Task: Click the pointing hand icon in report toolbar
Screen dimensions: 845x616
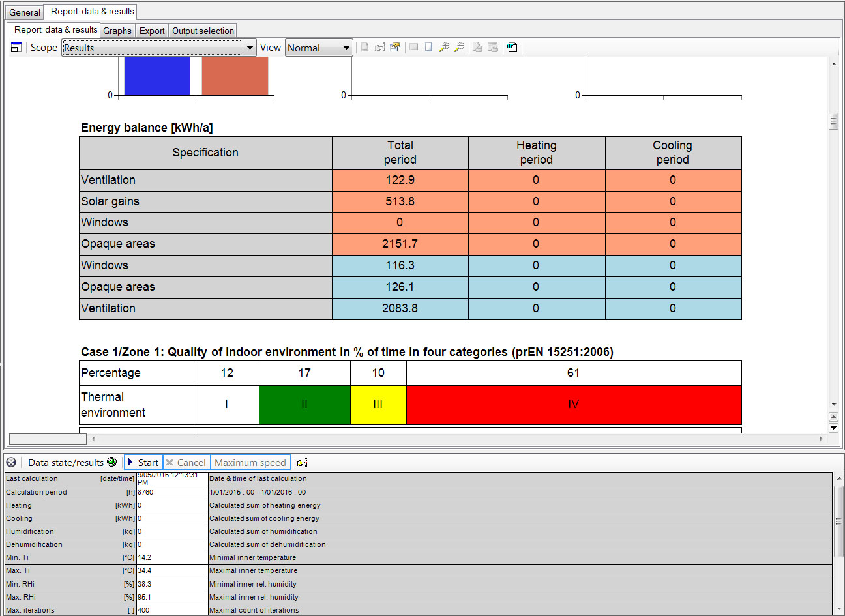Action: (379, 48)
